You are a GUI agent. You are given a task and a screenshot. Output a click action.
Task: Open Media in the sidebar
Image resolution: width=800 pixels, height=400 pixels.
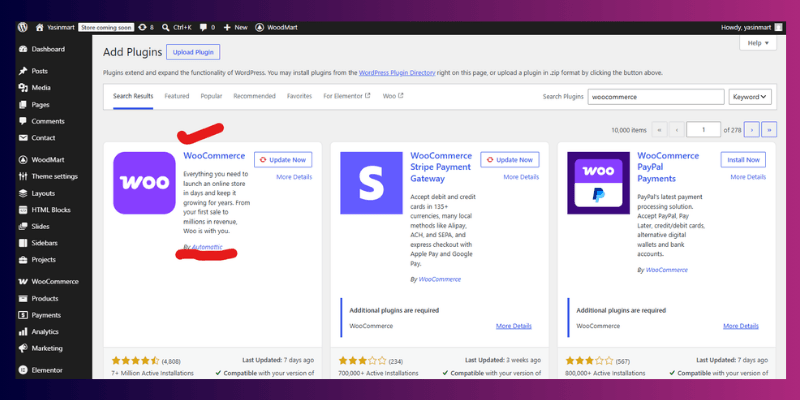(41, 88)
